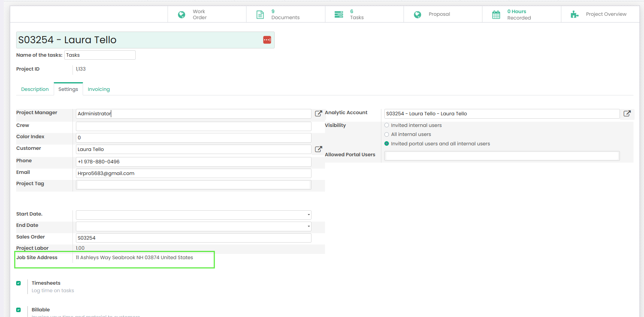The height and width of the screenshot is (317, 644).
Task: Open Analytic Account external link icon
Action: coord(627,113)
